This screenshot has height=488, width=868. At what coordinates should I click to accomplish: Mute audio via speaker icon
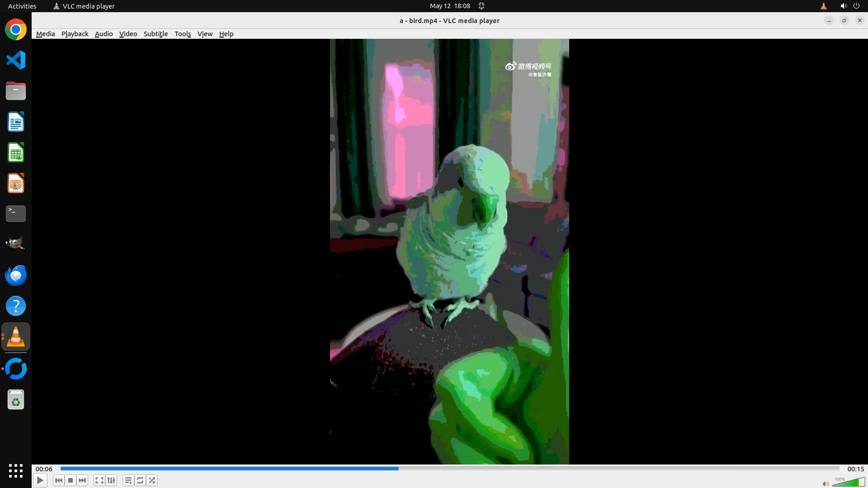(x=826, y=483)
